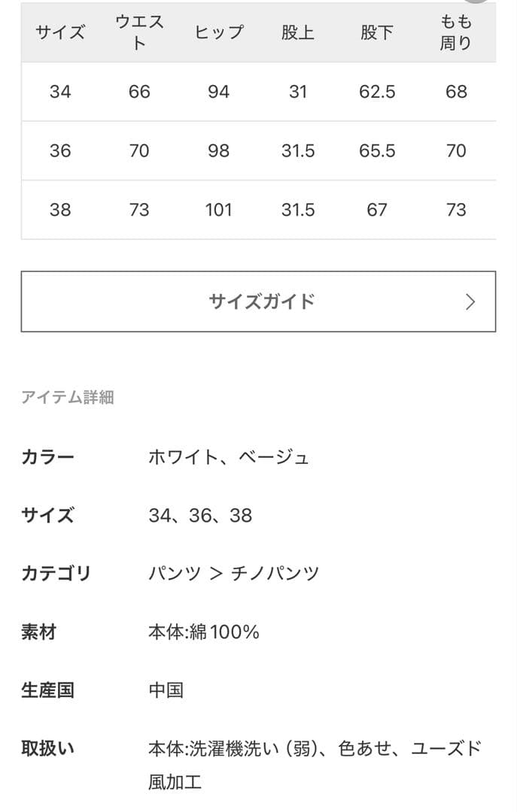
Task: Open the チノパンツ subcategory link
Action: point(275,571)
